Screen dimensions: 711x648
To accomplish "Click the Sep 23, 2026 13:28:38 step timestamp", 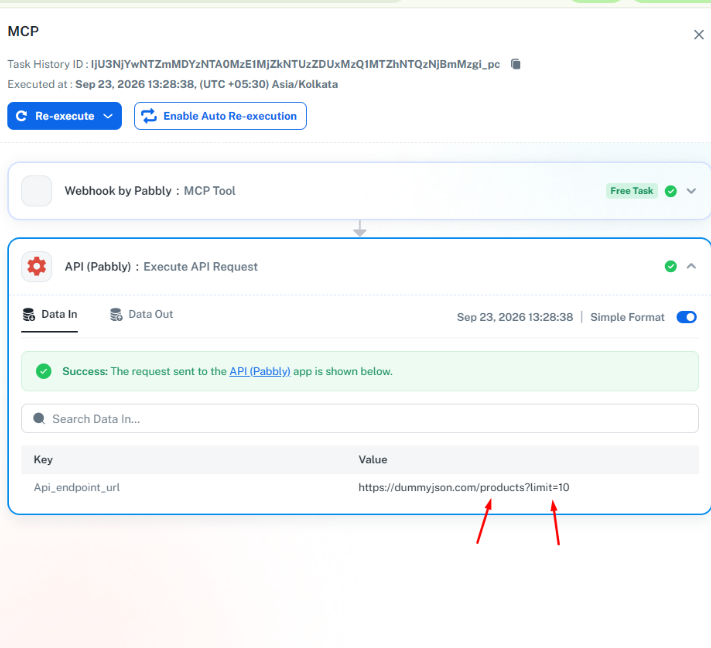I will (515, 317).
